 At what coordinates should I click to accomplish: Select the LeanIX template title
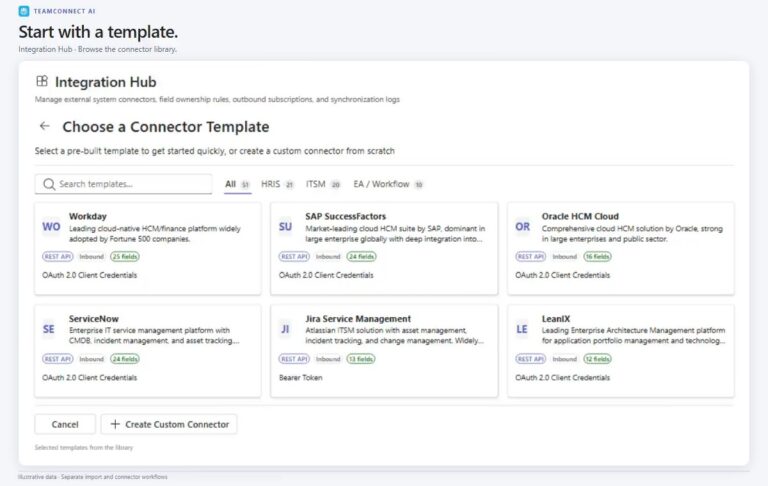coord(555,318)
